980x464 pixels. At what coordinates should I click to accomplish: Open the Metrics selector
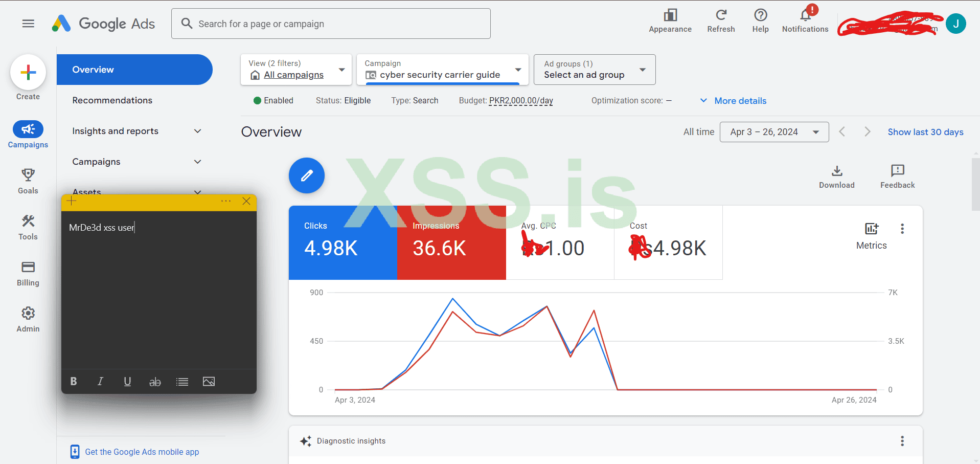point(872,236)
